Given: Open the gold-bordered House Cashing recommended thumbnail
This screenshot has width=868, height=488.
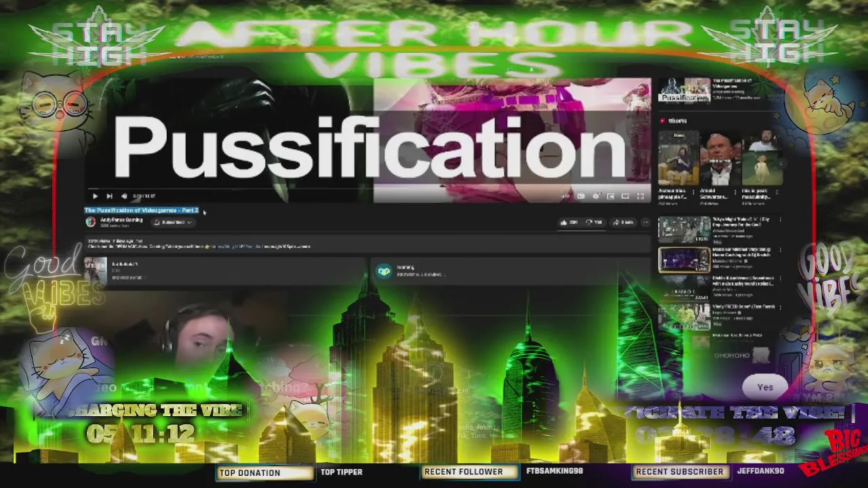Looking at the screenshot, I should point(684,260).
